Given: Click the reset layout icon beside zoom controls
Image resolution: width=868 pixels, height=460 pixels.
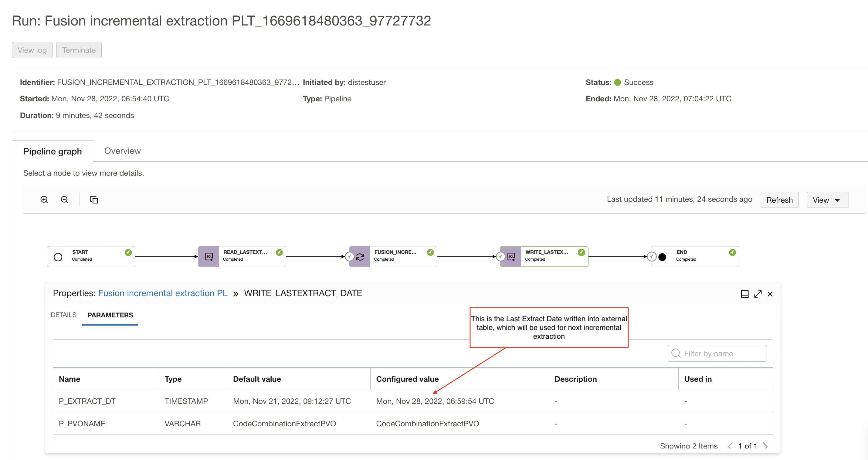Looking at the screenshot, I should tap(94, 199).
